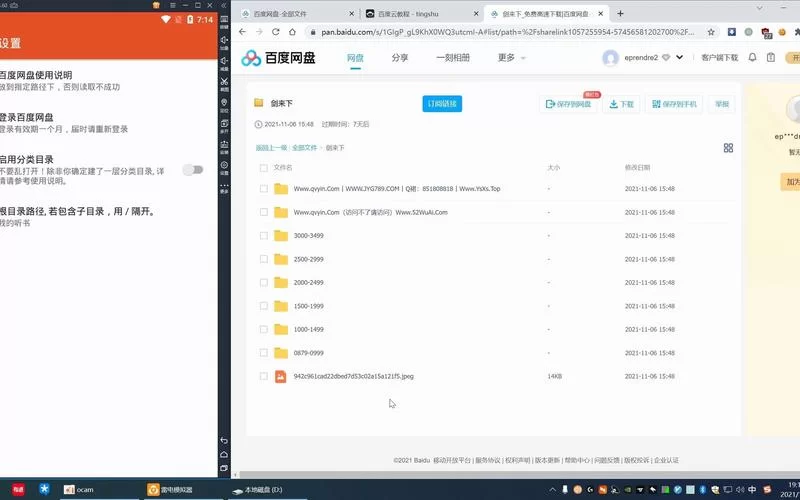Open the emulator sidebar more (three dots) menu
The image size is (800, 500).
224,187
